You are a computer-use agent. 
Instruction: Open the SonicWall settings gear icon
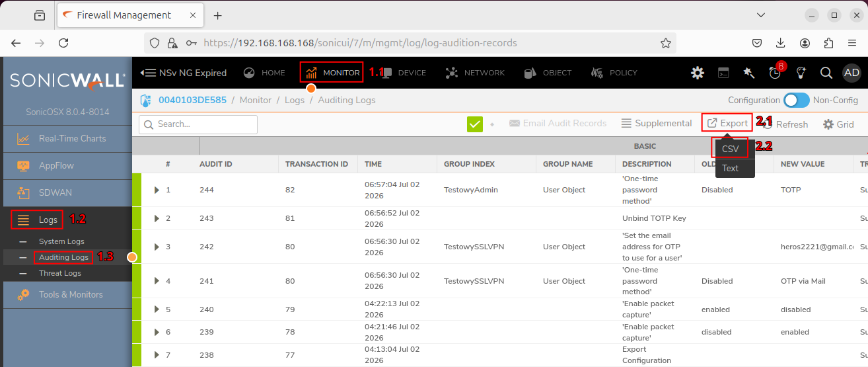point(698,73)
